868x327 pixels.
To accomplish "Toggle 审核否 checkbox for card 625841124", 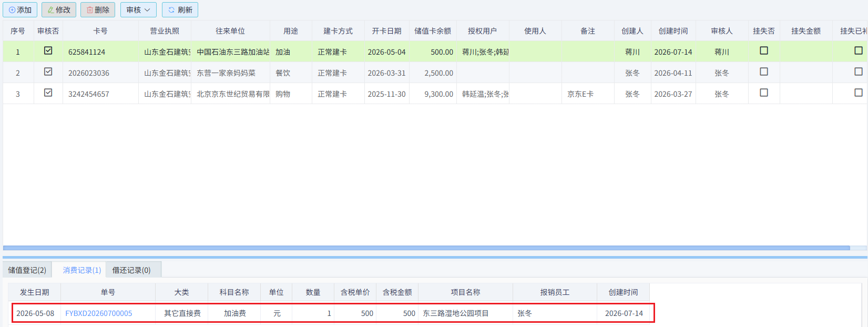I will coord(48,50).
